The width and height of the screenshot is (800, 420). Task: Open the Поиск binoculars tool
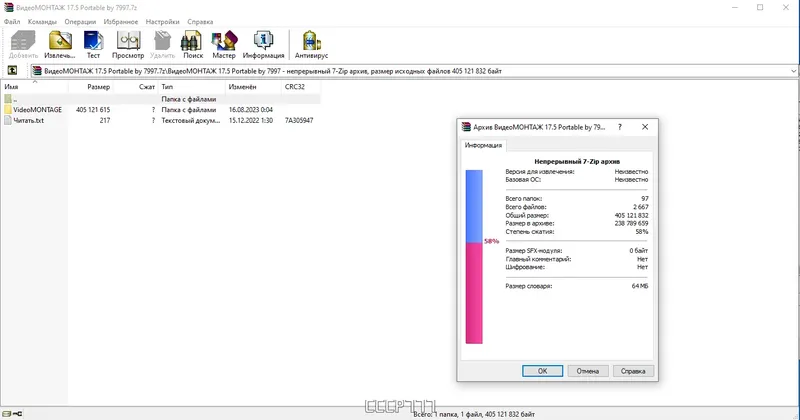tap(192, 41)
